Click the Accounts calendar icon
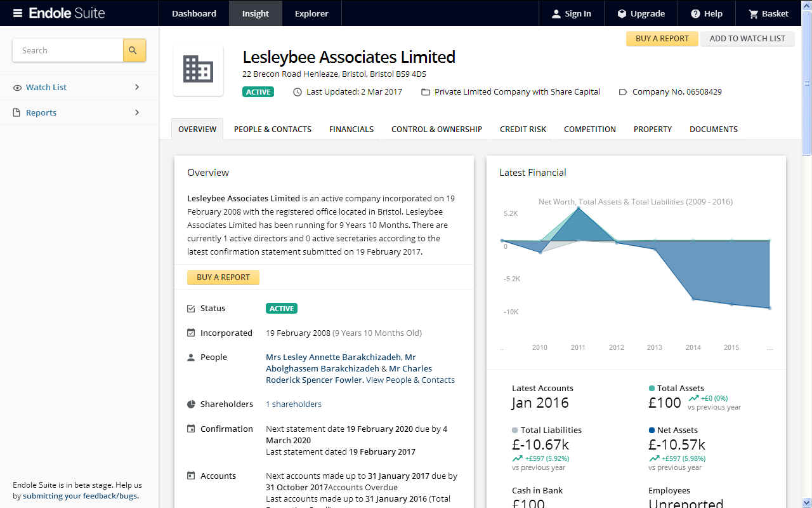This screenshot has height=508, width=812. point(191,476)
